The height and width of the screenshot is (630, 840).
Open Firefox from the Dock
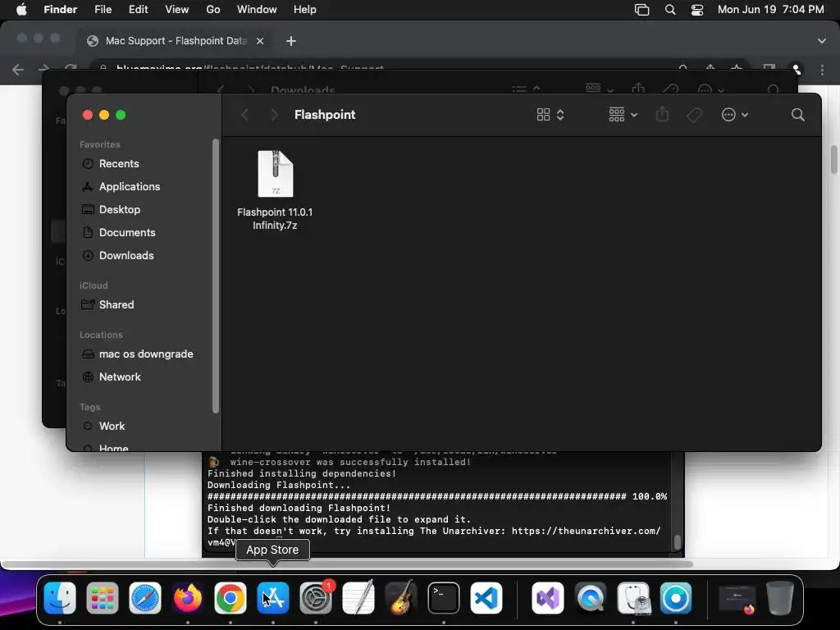pyautogui.click(x=188, y=598)
